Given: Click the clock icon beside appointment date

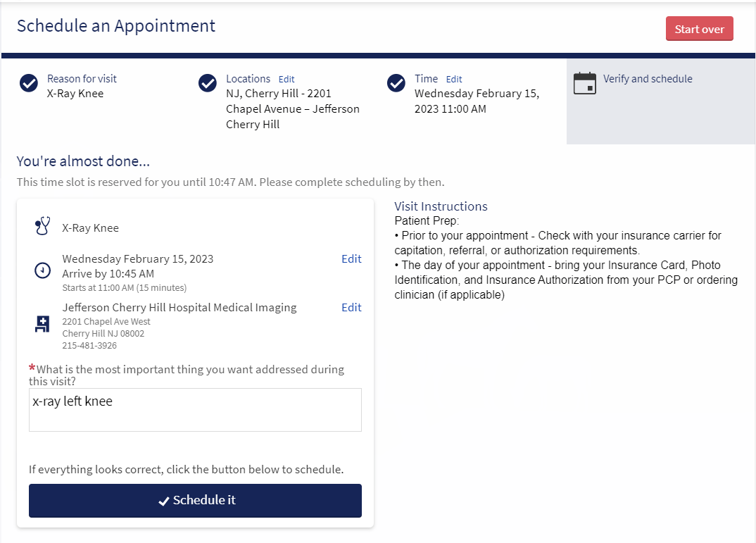Looking at the screenshot, I should 42,270.
